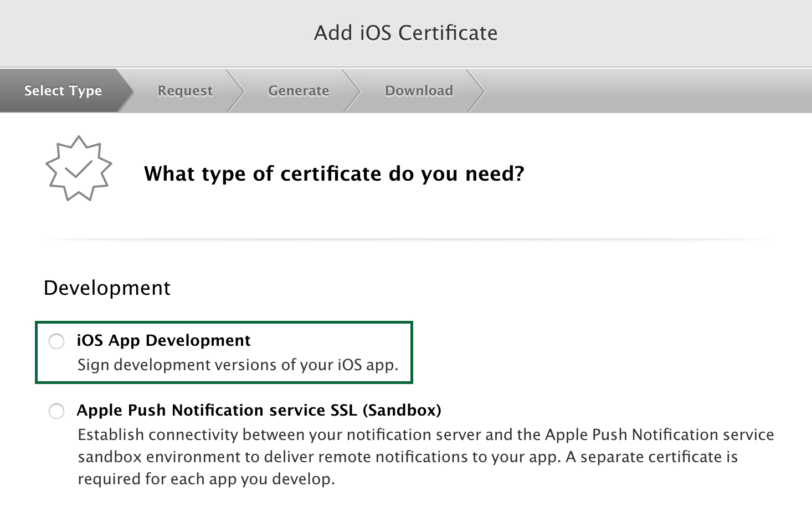Click 'Sign development versions of your iOS app.' text
This screenshot has width=812, height=522.
click(238, 365)
